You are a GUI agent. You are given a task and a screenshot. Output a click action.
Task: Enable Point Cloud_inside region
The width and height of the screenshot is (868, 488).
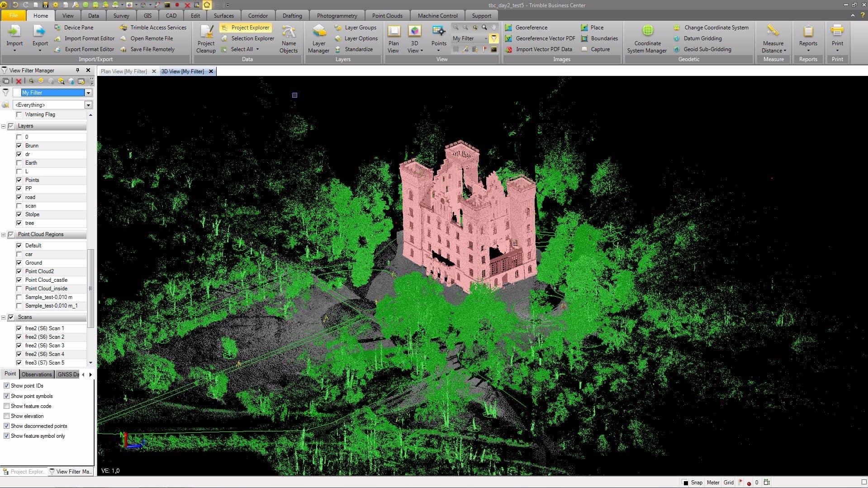coord(19,289)
